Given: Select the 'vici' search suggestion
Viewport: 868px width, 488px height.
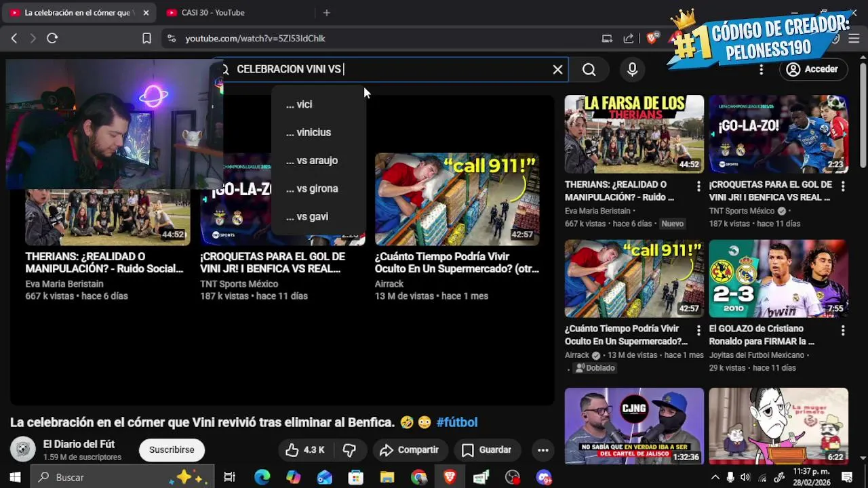Looking at the screenshot, I should pyautogui.click(x=318, y=104).
